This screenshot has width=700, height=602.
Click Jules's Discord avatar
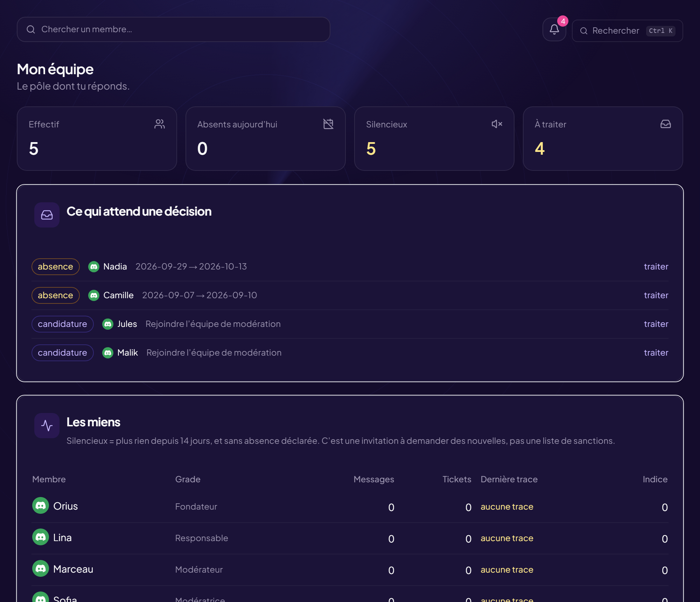pyautogui.click(x=108, y=324)
